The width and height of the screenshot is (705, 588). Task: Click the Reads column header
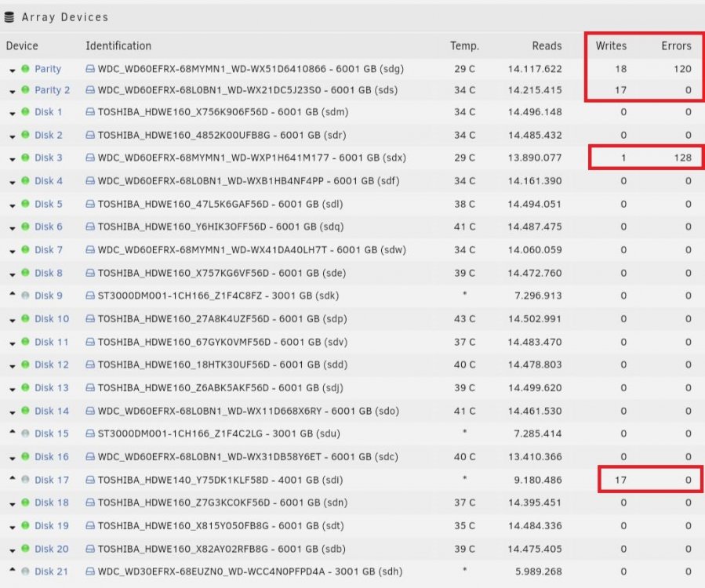point(547,45)
